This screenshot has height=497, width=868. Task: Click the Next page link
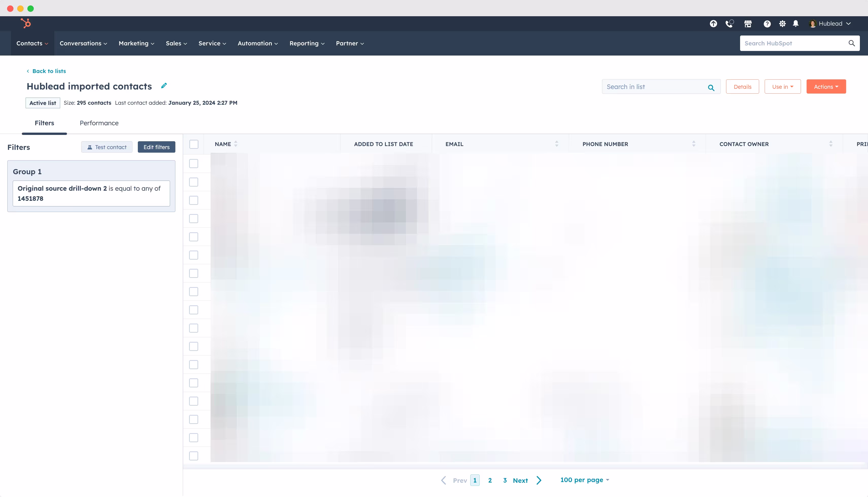tap(520, 481)
